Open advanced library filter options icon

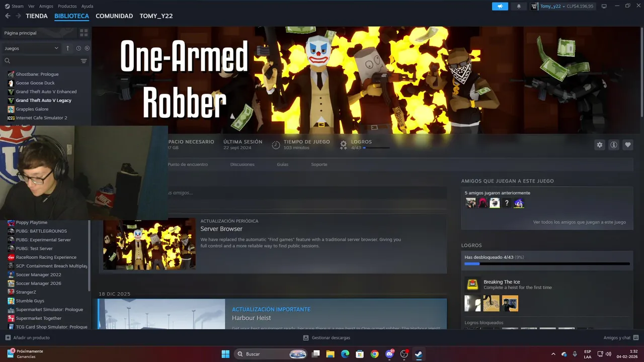click(x=84, y=61)
